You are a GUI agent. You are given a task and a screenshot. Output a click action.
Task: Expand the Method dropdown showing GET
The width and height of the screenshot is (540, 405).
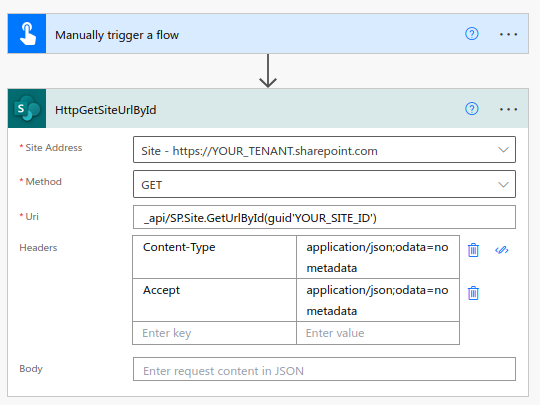[x=503, y=185]
